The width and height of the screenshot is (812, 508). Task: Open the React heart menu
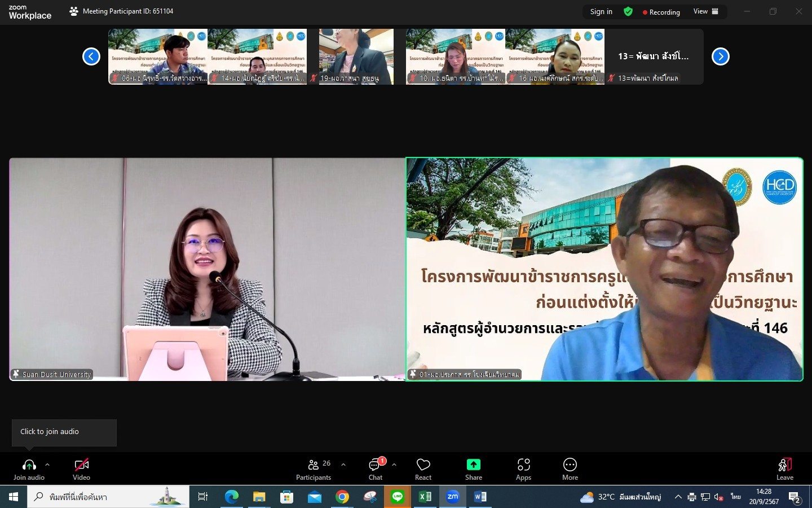pos(423,469)
